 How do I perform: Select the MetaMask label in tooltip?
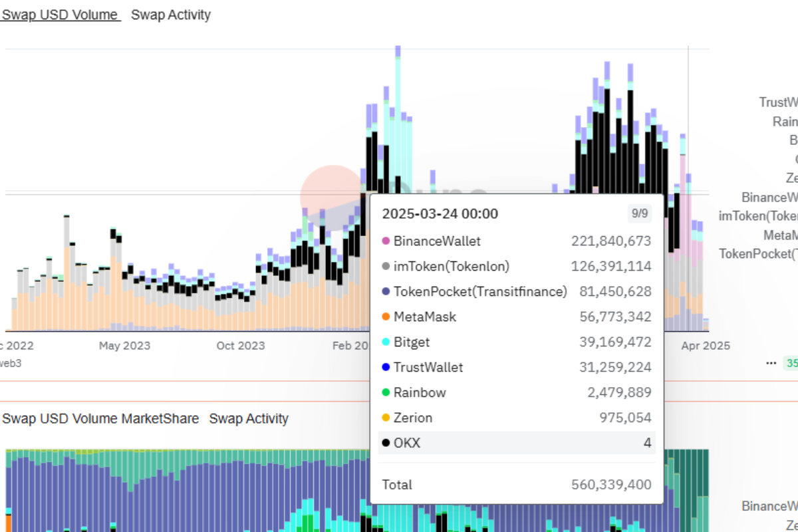(425, 317)
